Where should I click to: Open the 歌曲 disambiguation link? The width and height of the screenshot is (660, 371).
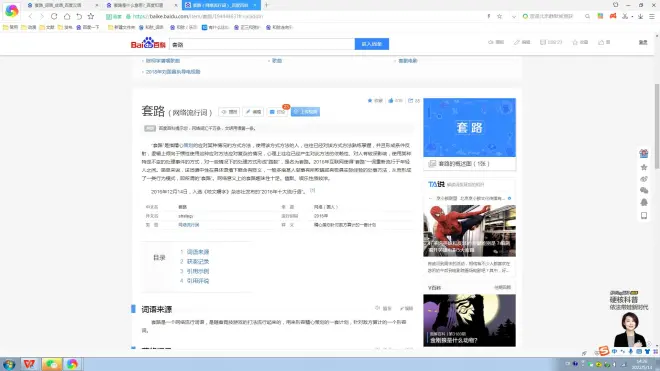pyautogui.click(x=277, y=61)
